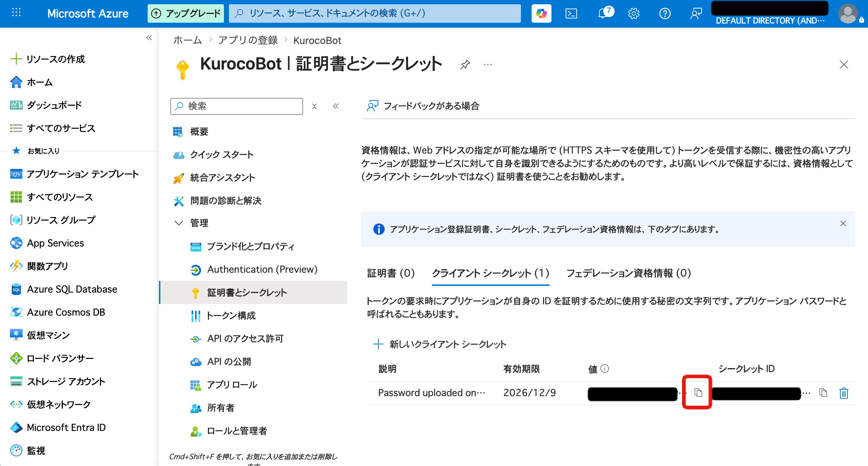
Task: Focus the global resource search field
Action: (x=375, y=13)
